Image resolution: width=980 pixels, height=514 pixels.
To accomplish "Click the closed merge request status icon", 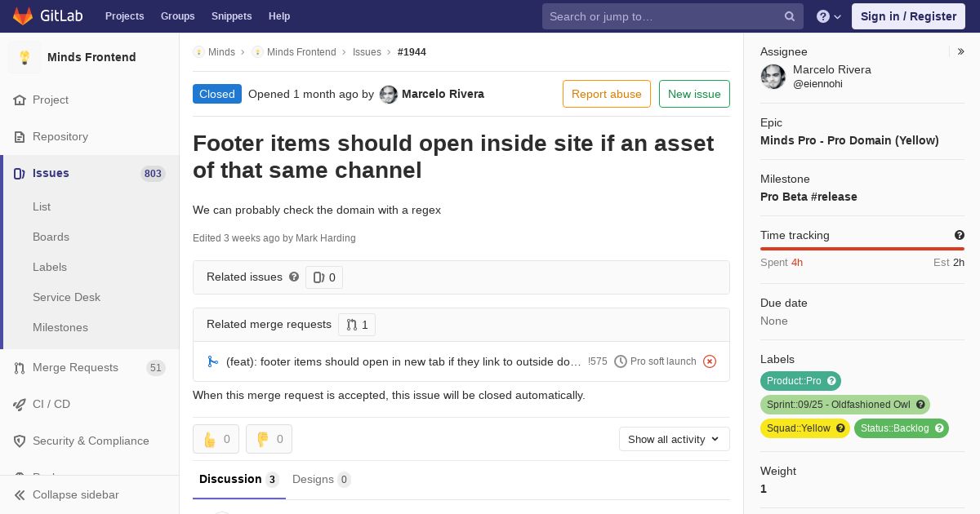I will (710, 361).
